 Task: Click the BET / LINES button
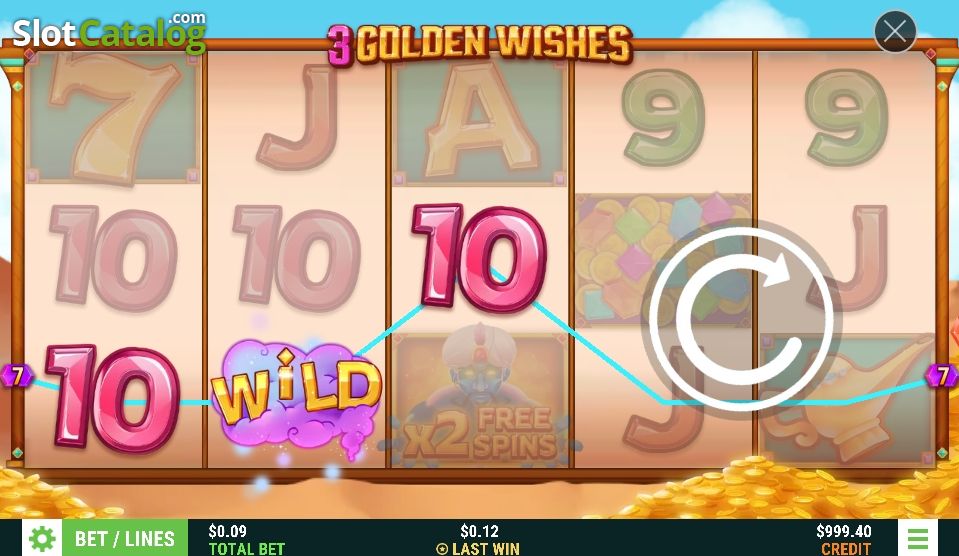[x=125, y=538]
